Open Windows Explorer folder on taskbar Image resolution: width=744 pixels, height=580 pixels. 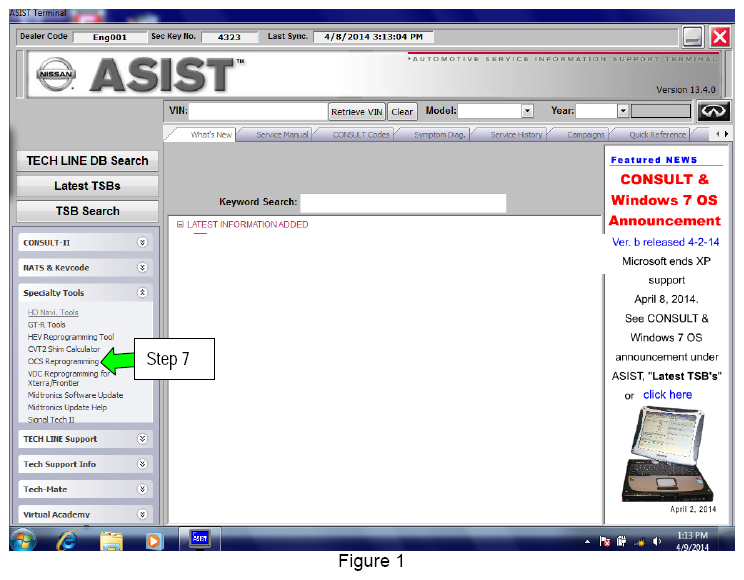tap(111, 540)
